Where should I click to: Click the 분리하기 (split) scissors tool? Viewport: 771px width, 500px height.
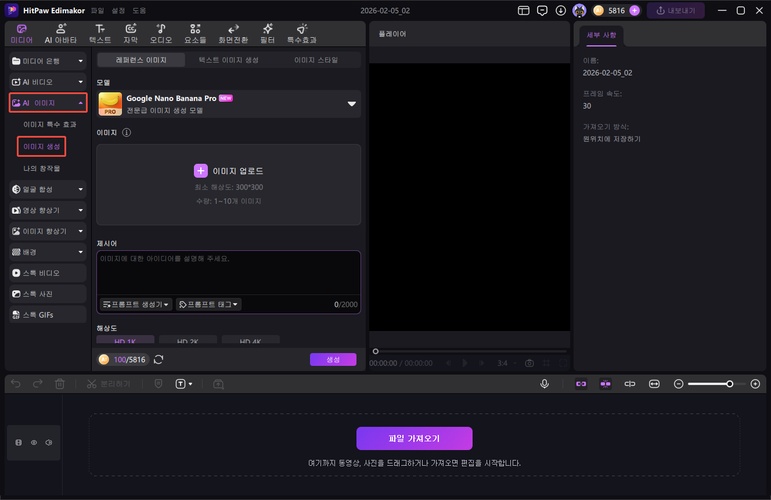(108, 383)
